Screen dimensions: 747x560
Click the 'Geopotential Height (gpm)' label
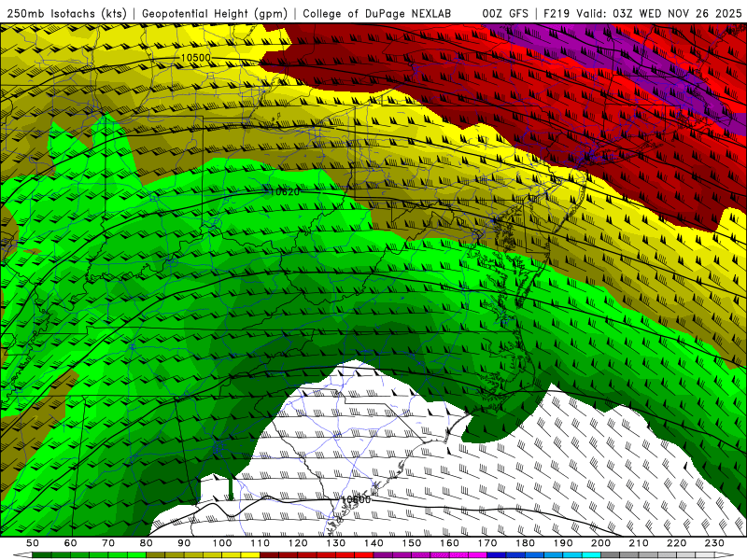pyautogui.click(x=215, y=13)
